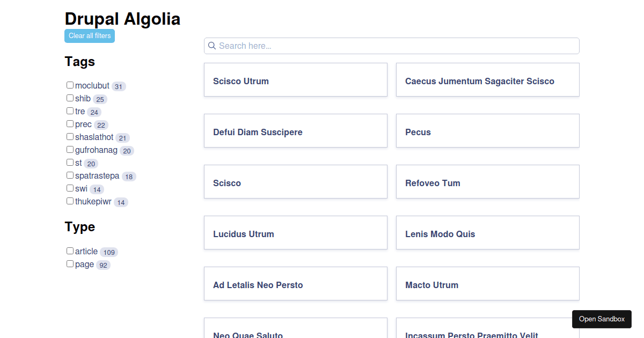Focus the Search here input field
The image size is (644, 338).
pos(392,46)
